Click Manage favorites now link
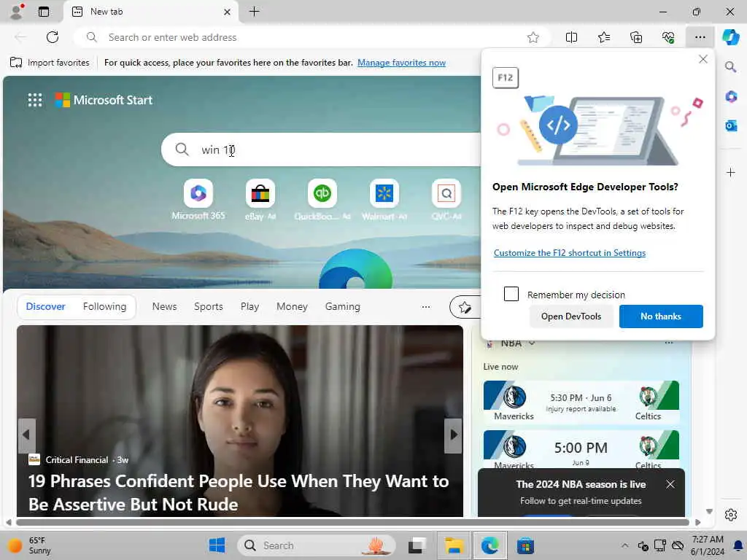This screenshot has height=560, width=747. (x=401, y=63)
